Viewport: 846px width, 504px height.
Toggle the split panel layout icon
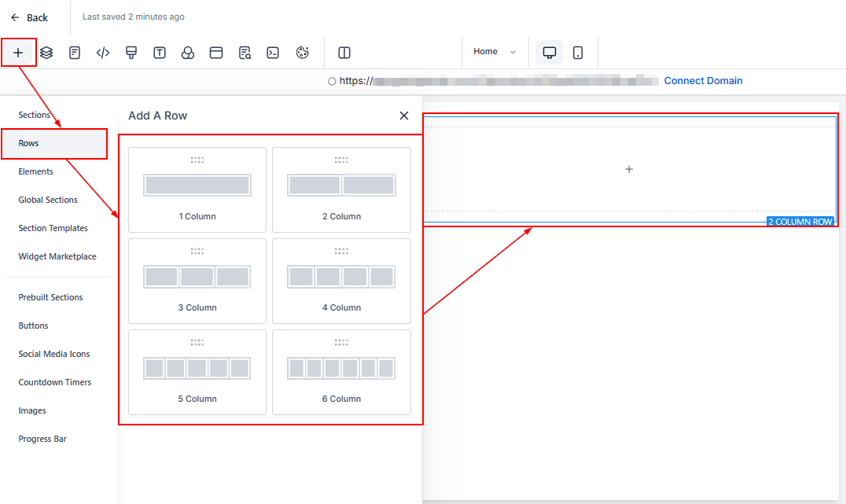tap(344, 53)
